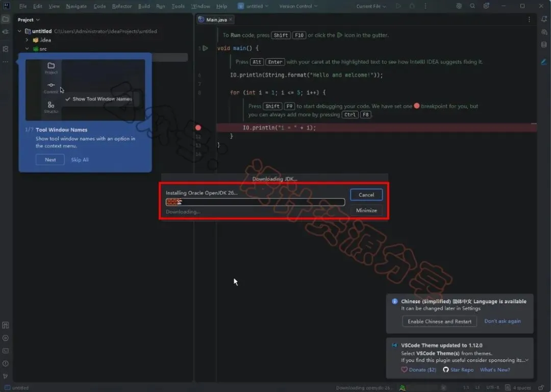Screen dimensions: 551x392
Task: Click What's New? link in notification
Action: pyautogui.click(x=495, y=370)
